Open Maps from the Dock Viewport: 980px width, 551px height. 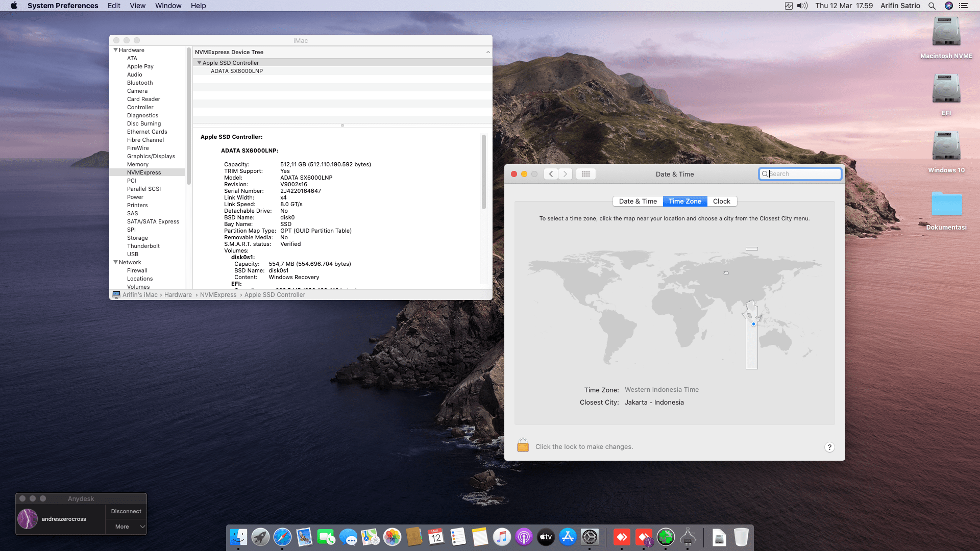pos(370,537)
